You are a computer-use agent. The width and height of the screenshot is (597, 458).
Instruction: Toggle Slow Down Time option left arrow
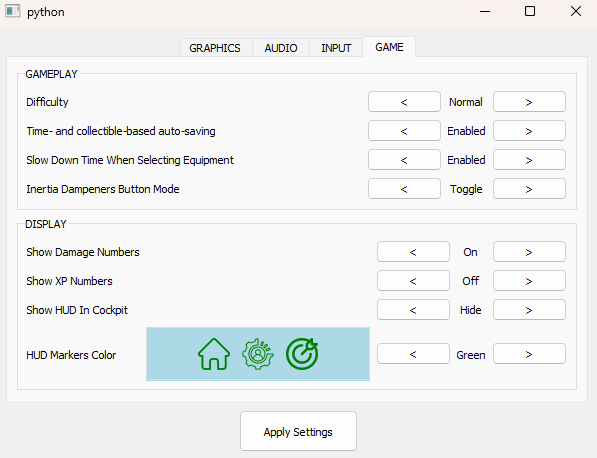[x=404, y=160]
